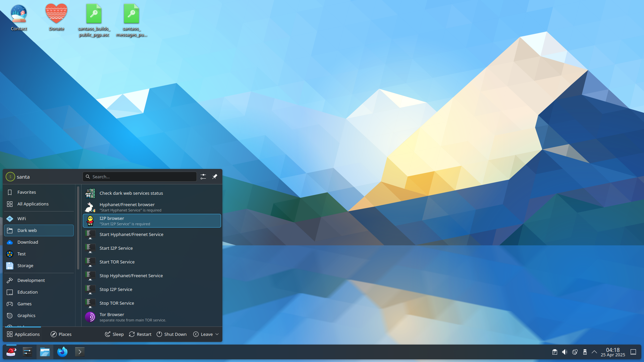Run Start I2P Service

[152, 248]
